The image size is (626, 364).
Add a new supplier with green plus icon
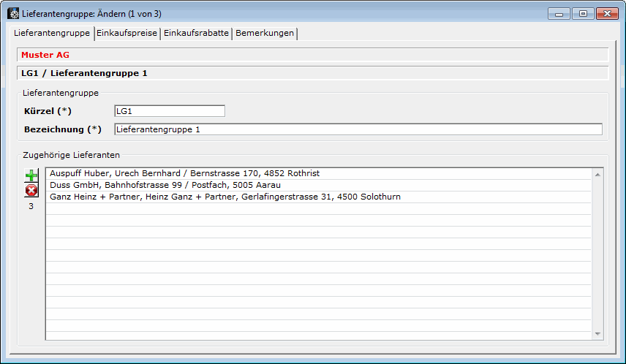click(31, 176)
